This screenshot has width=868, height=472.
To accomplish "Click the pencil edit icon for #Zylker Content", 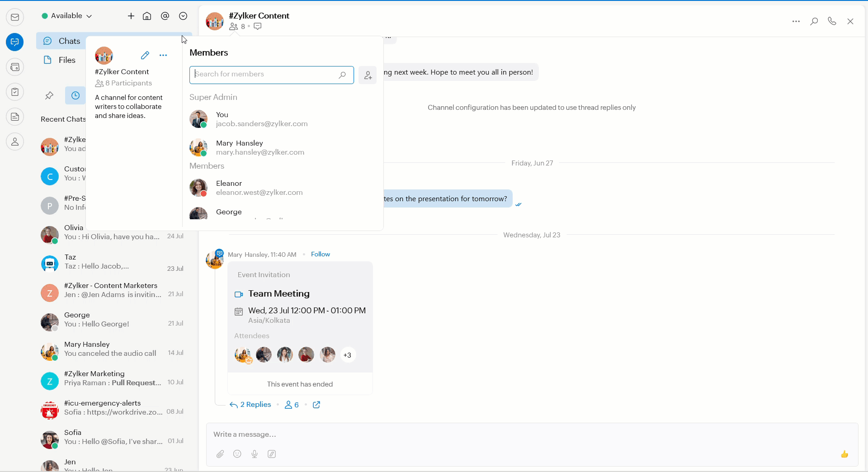I will (145, 55).
